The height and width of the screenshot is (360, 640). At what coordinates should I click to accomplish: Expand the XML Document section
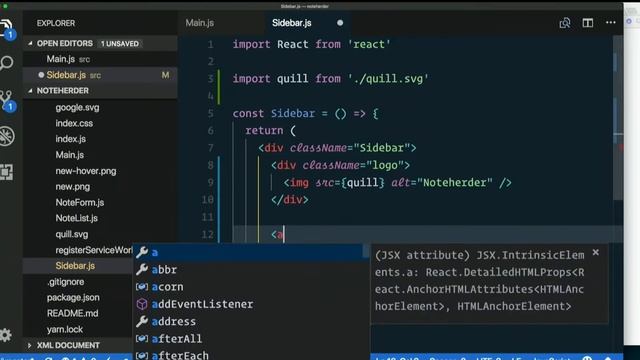[x=29, y=345]
